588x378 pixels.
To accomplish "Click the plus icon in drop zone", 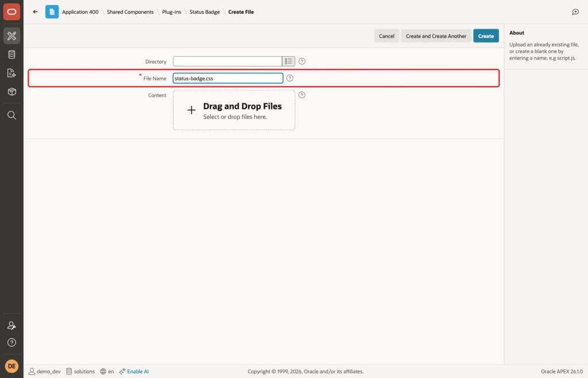I will click(x=191, y=110).
